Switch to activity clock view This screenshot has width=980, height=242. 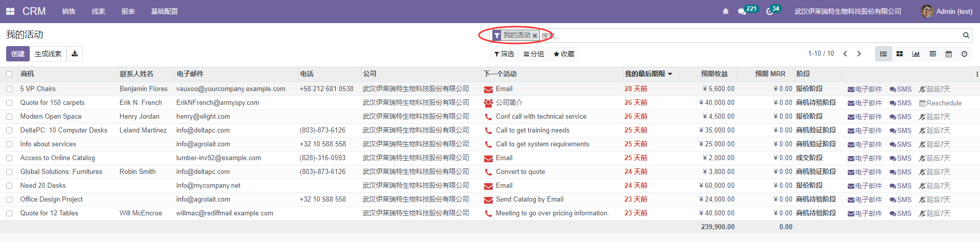tap(964, 54)
